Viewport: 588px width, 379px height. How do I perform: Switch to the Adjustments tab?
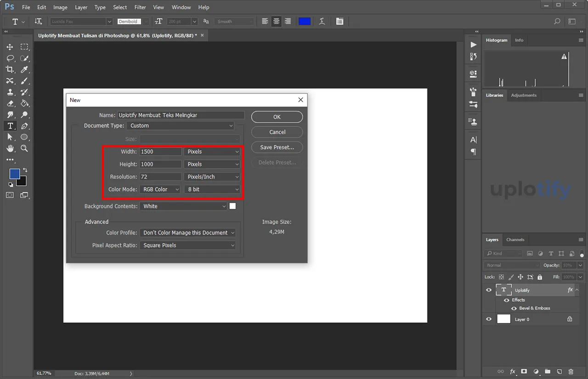click(524, 95)
